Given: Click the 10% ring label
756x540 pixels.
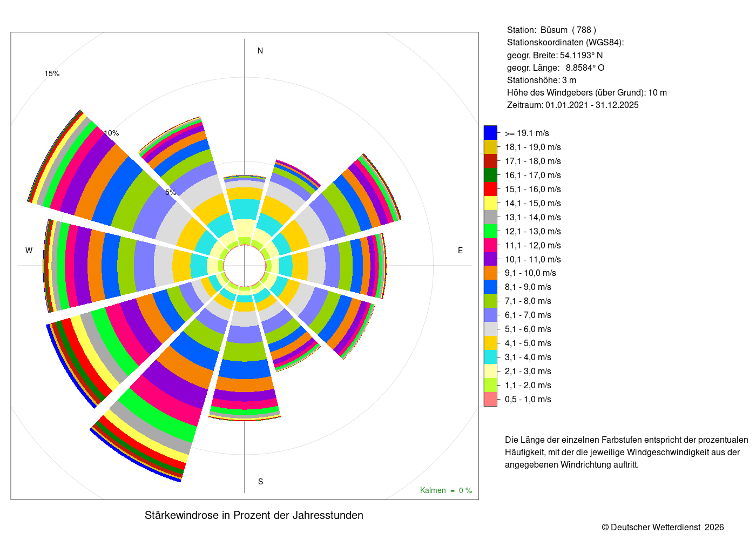Looking at the screenshot, I should [111, 133].
